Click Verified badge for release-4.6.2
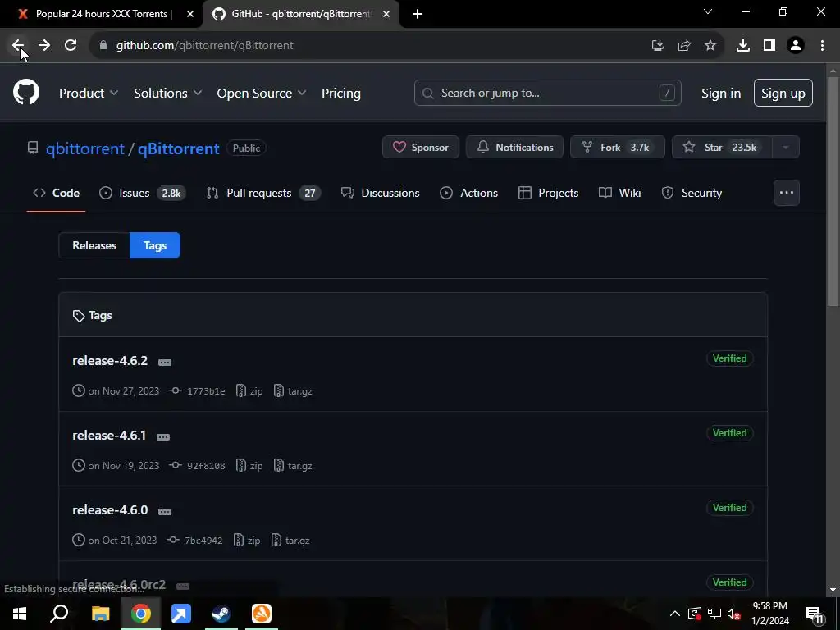Image resolution: width=840 pixels, height=630 pixels. [x=729, y=358]
